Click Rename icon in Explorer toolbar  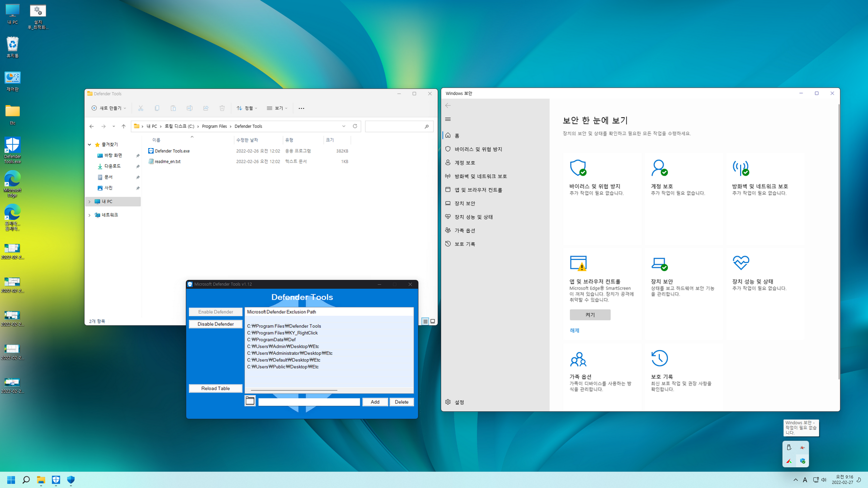[x=189, y=108]
